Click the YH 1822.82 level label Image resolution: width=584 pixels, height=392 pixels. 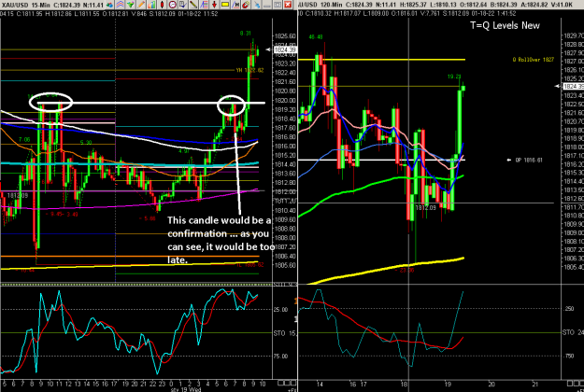click(249, 70)
